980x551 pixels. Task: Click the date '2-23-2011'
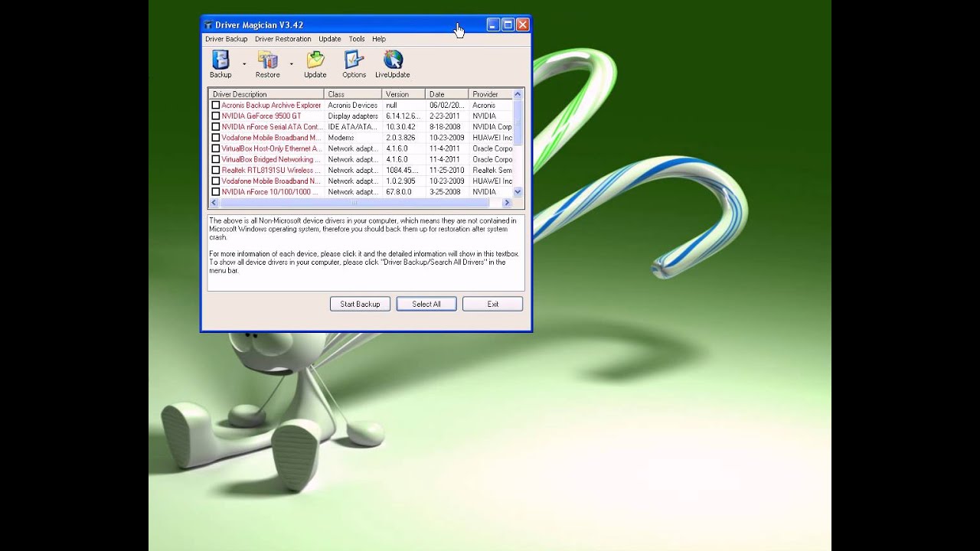[x=445, y=116]
